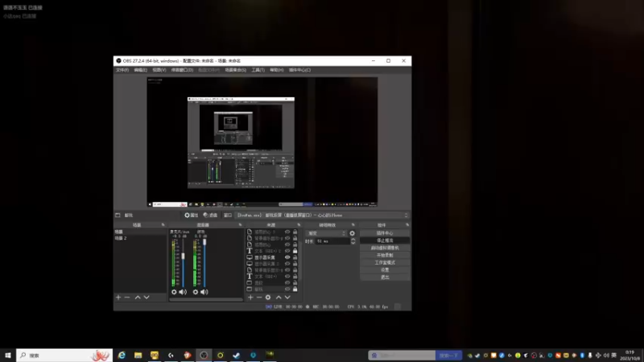
Task: Open Steam from the taskbar
Action: pos(237,355)
